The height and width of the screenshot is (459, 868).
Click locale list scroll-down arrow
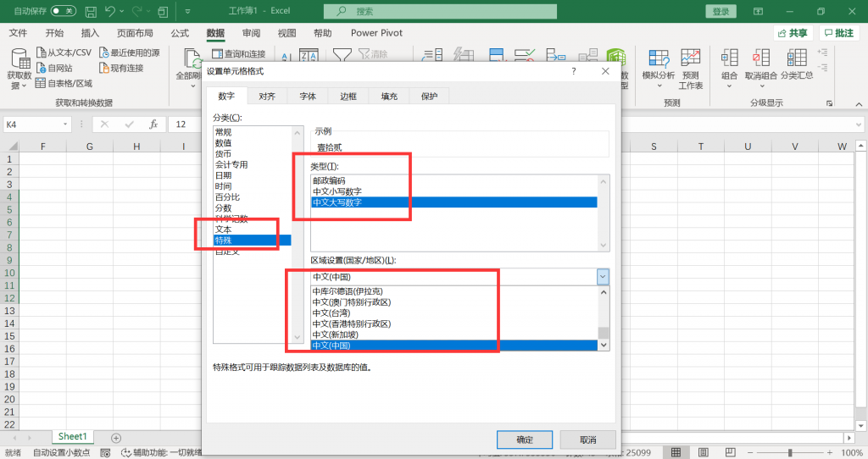(604, 345)
